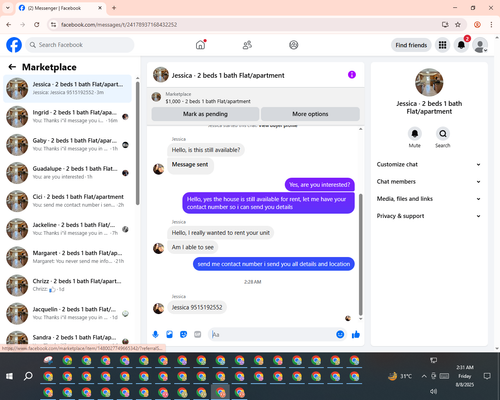500x400 pixels.
Task: Click the Mark as pending button
Action: pyautogui.click(x=205, y=114)
